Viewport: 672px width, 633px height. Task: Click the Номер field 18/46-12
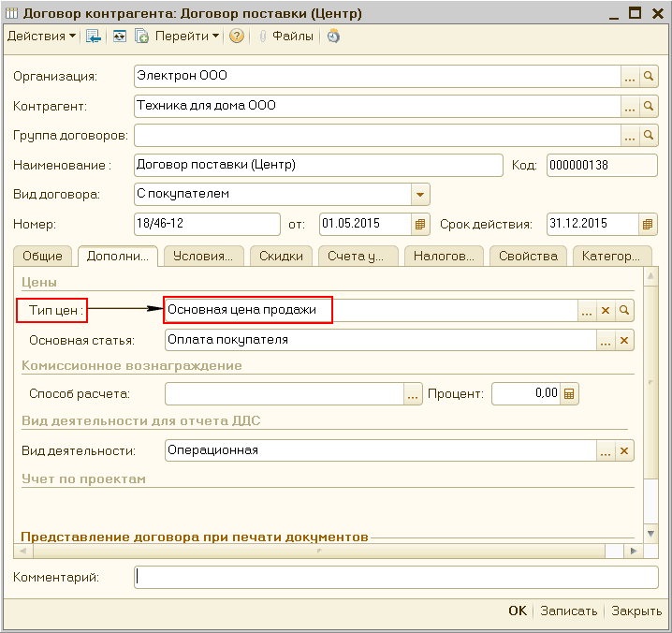(x=207, y=225)
